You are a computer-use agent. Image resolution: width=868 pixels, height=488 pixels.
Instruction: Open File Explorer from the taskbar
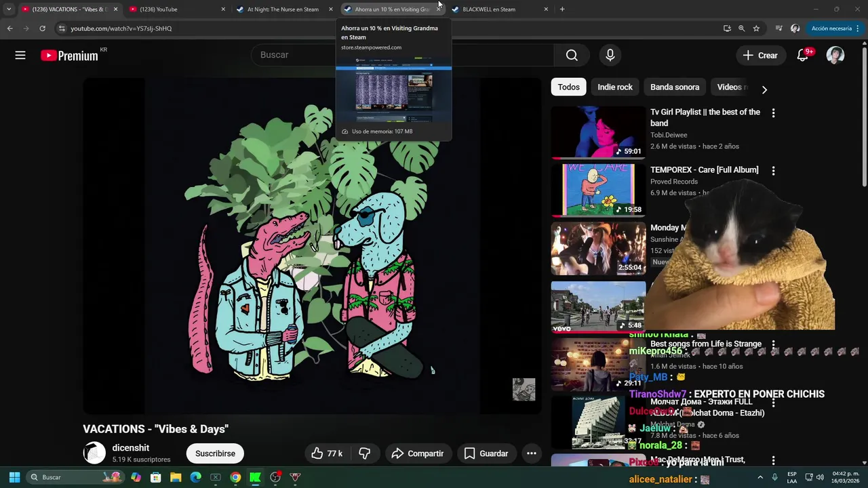click(x=176, y=477)
